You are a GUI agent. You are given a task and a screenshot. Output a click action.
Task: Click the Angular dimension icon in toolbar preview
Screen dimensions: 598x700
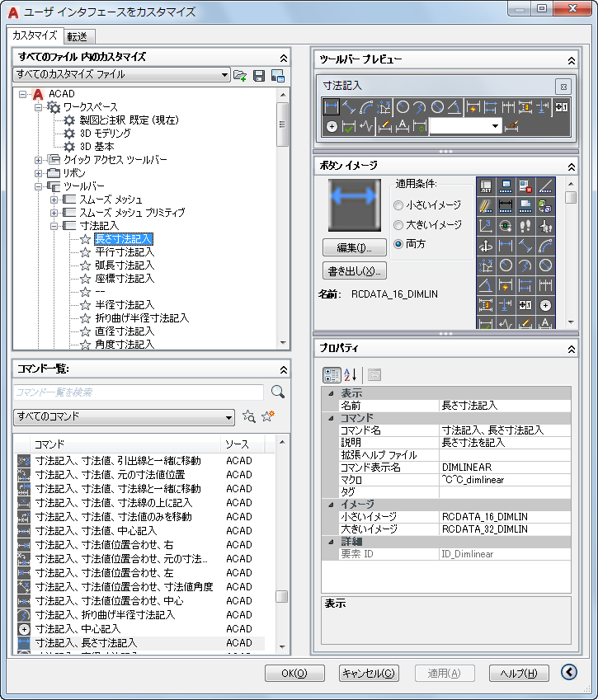pyautogui.click(x=454, y=107)
